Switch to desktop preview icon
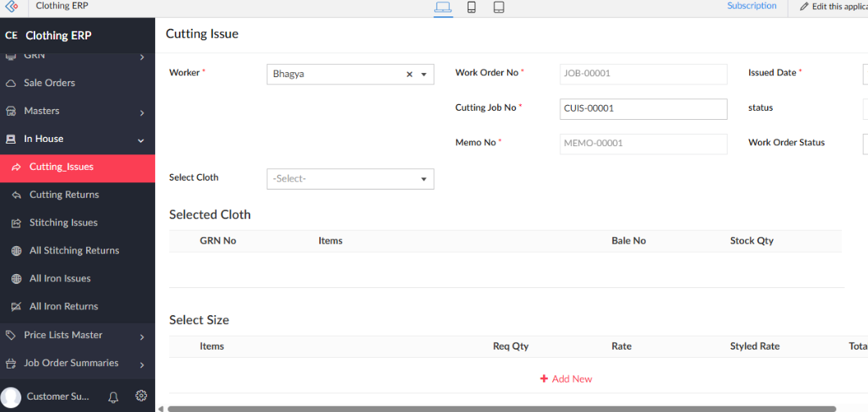Screen dimensions: 868x412 (443, 7)
